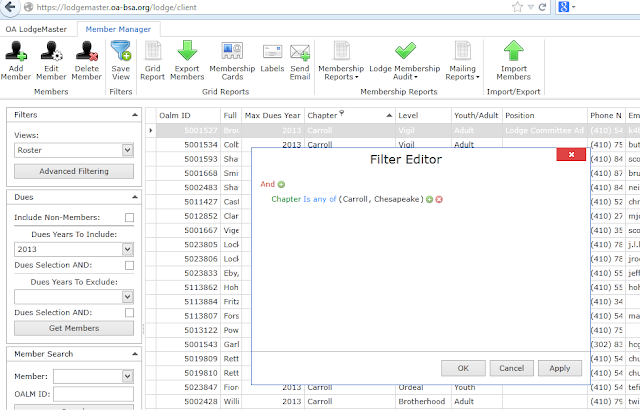Change the 'Is any of' operator

320,199
